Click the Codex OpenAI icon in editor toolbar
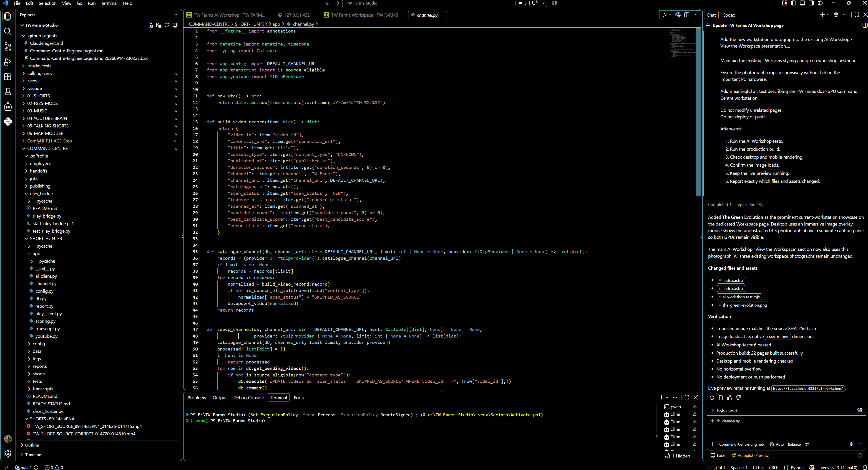This screenshot has width=868, height=470. click(x=678, y=15)
